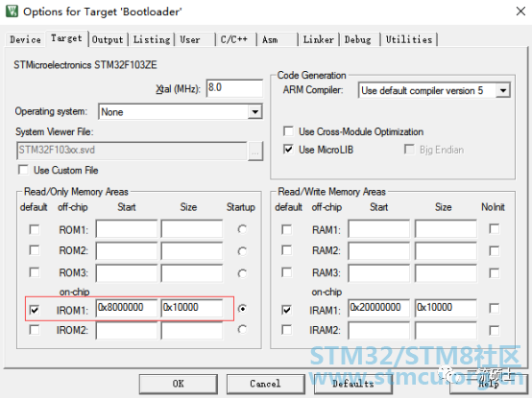Open the Utilities tab
Image resolution: width=532 pixels, height=399 pixels.
point(409,39)
